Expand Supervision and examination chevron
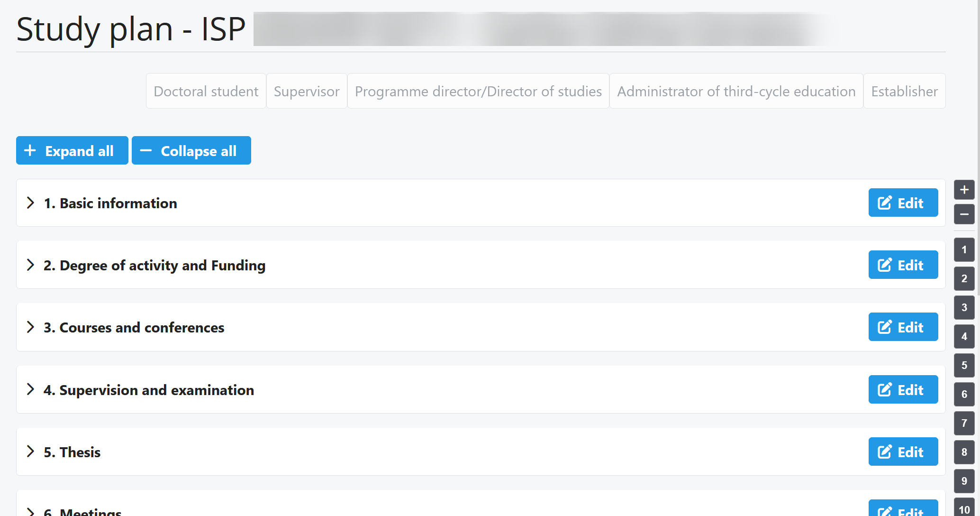Screen dimensions: 980x516 31,389
